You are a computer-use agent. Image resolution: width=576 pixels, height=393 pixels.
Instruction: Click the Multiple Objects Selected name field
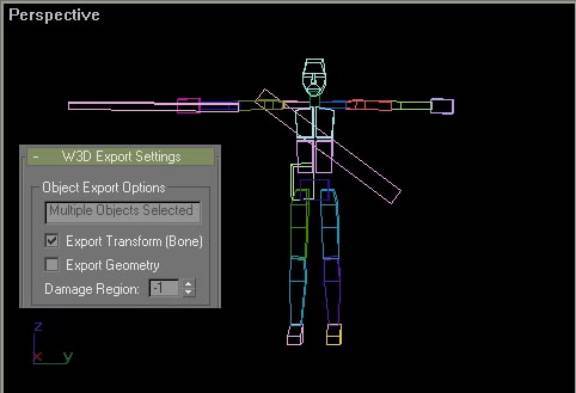122,212
